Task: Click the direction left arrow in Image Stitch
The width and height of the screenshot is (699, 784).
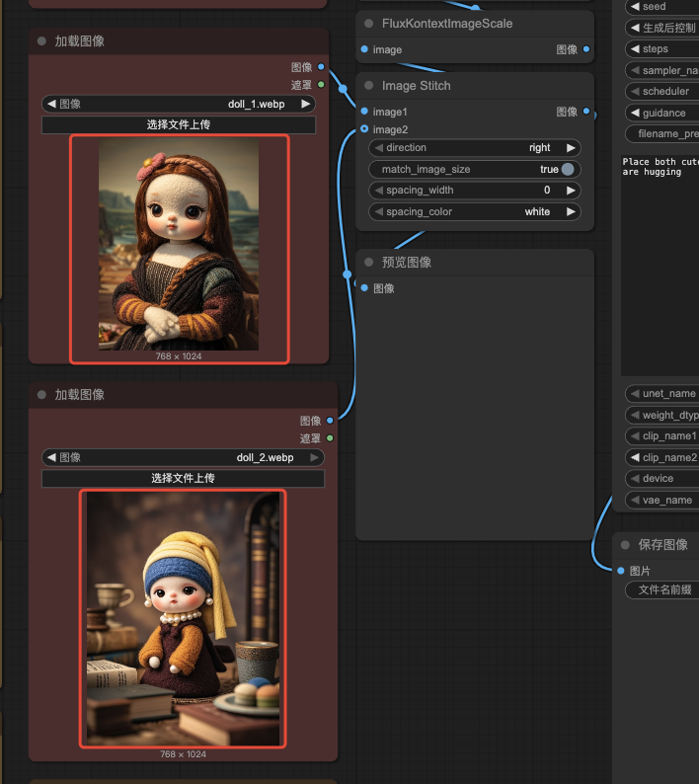Action: click(x=378, y=148)
